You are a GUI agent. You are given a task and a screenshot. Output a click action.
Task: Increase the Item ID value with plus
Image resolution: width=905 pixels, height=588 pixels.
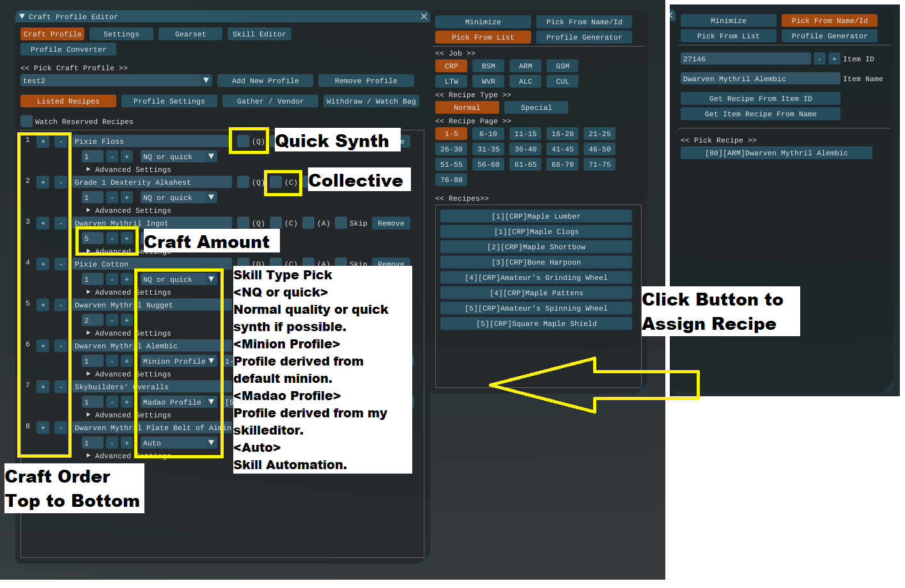pos(834,59)
